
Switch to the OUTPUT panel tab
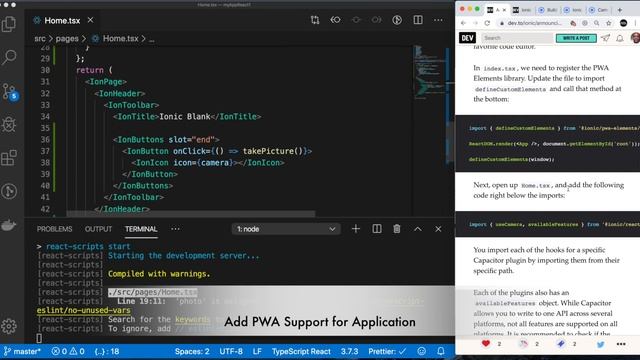tap(98, 229)
